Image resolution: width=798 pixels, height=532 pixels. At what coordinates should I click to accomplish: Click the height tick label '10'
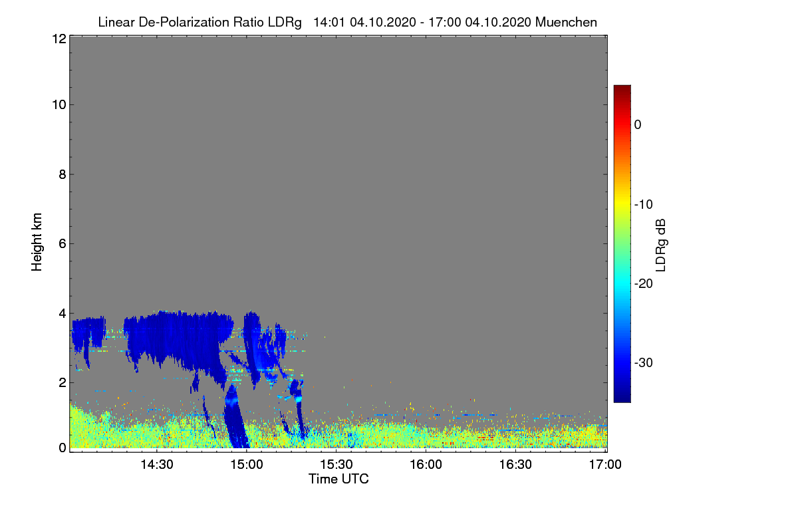coord(58,104)
